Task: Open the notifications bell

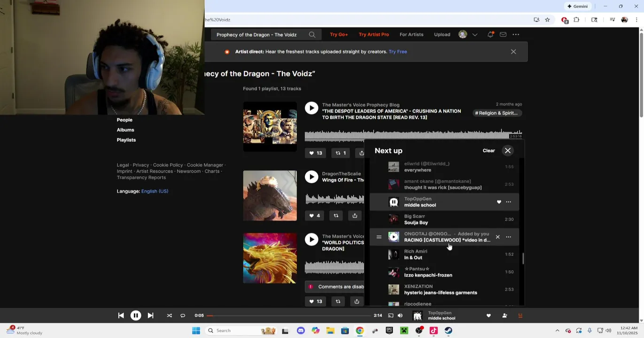Action: coord(490,34)
